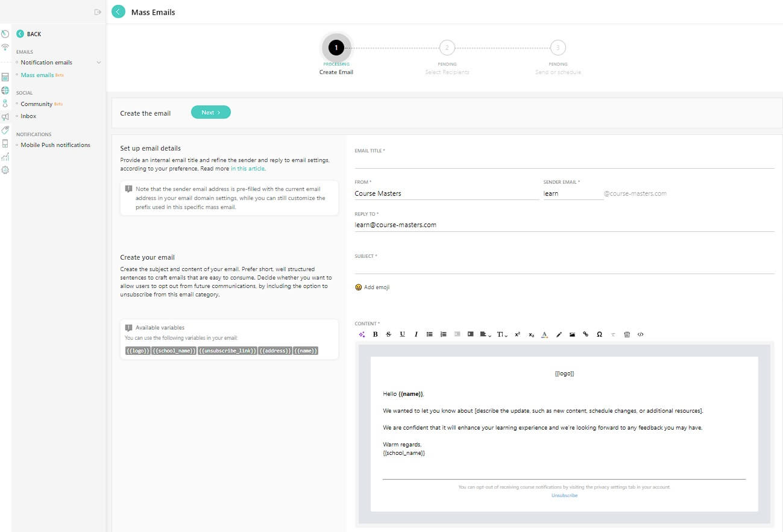Click the Add emoji button
This screenshot has height=532, width=783.
click(x=373, y=287)
